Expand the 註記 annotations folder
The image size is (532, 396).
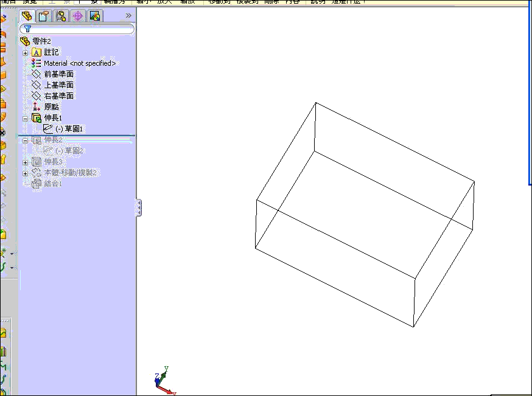[25, 53]
